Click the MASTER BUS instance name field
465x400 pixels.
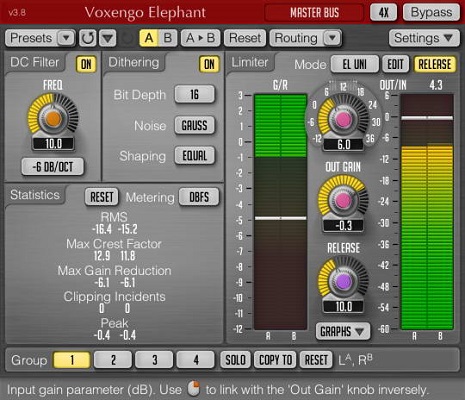click(x=314, y=13)
